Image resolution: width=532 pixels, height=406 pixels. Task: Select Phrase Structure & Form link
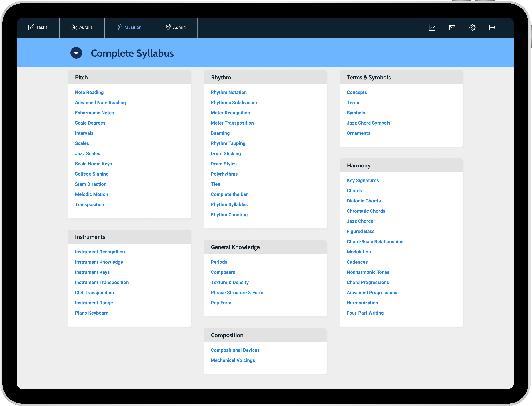pos(237,293)
